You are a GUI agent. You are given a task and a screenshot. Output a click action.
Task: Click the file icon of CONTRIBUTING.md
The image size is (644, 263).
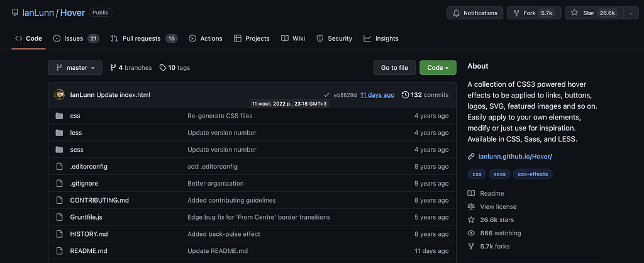pos(59,200)
